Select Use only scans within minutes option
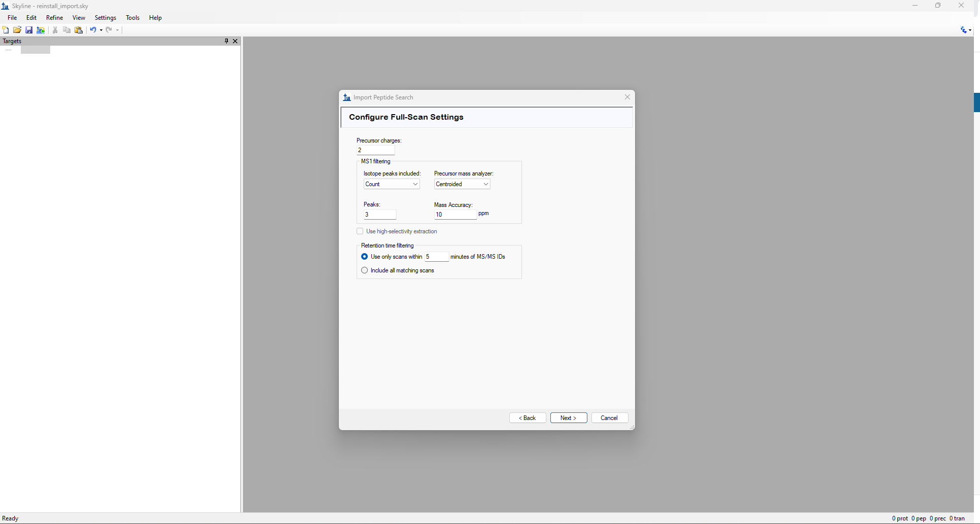The width and height of the screenshot is (980, 524). [x=364, y=257]
